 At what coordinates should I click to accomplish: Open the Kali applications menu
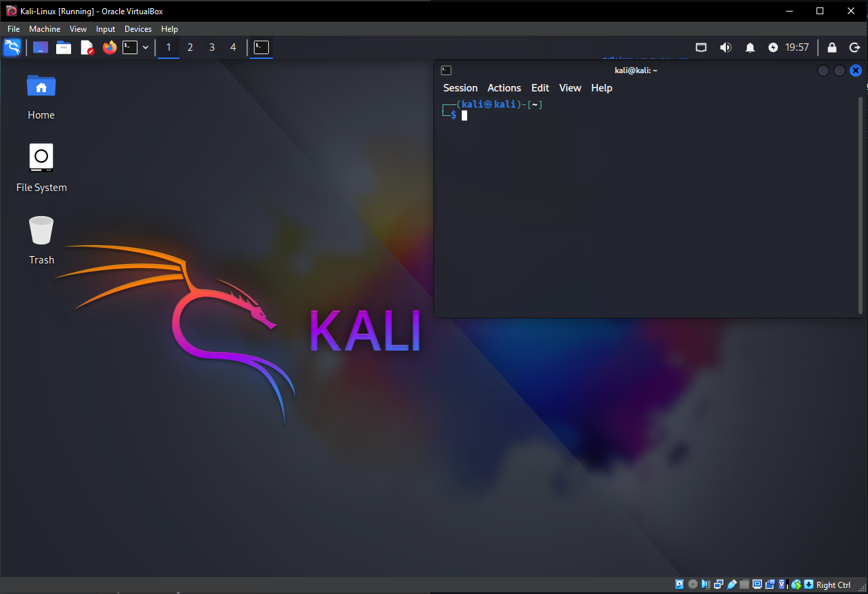[12, 47]
